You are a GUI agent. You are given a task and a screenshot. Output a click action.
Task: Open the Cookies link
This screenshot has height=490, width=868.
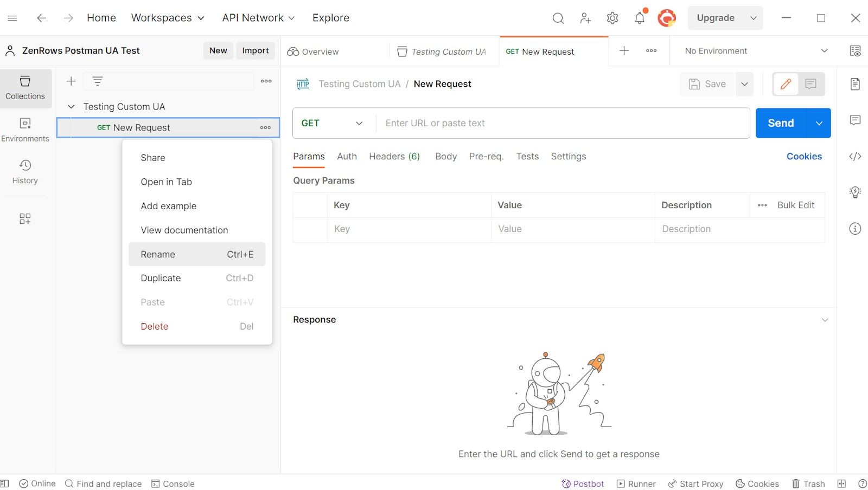click(804, 156)
